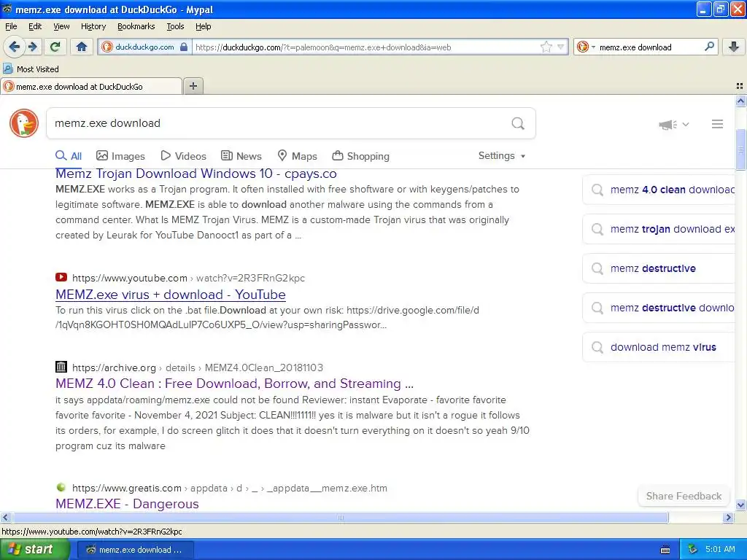Click the 5:01 AM taskbar clock

click(720, 549)
